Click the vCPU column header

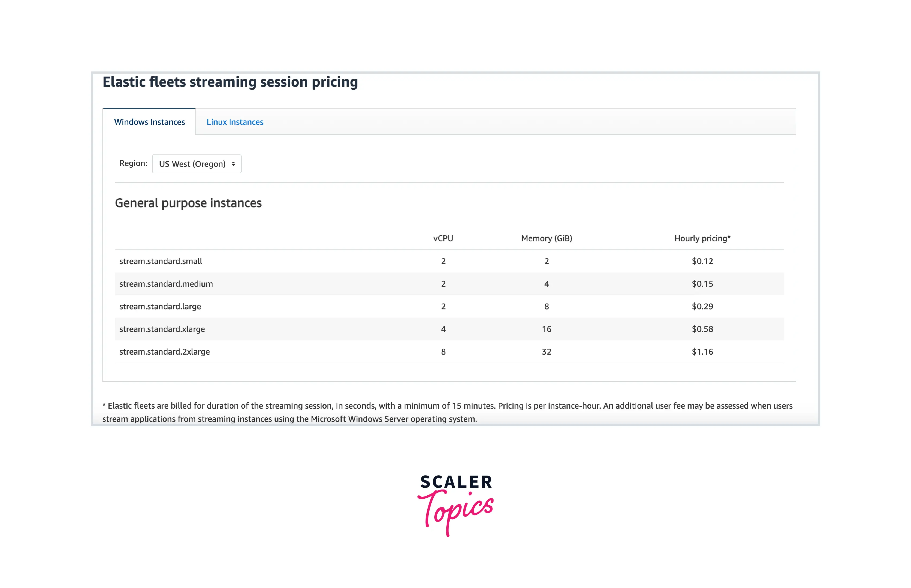[x=443, y=238]
